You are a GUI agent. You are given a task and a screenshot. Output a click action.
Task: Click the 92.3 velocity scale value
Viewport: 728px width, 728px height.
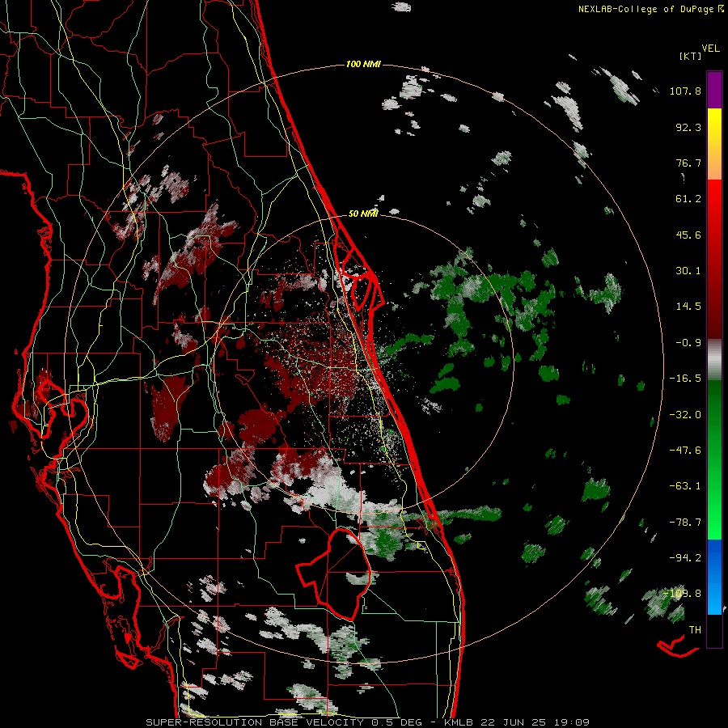pyautogui.click(x=688, y=127)
